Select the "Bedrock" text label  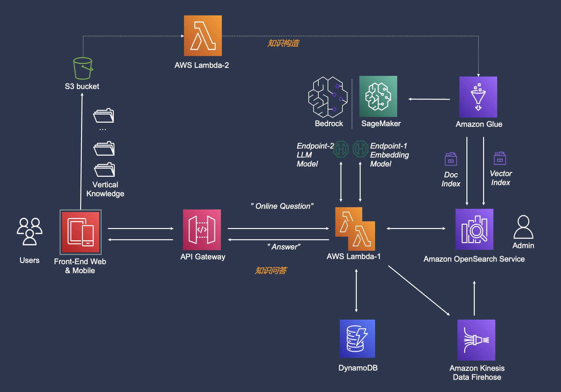pyautogui.click(x=329, y=124)
